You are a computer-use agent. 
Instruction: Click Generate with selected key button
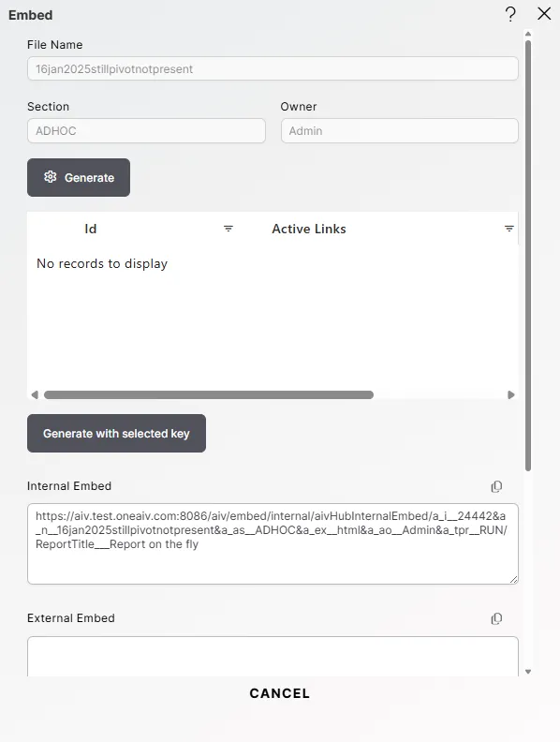point(116,434)
